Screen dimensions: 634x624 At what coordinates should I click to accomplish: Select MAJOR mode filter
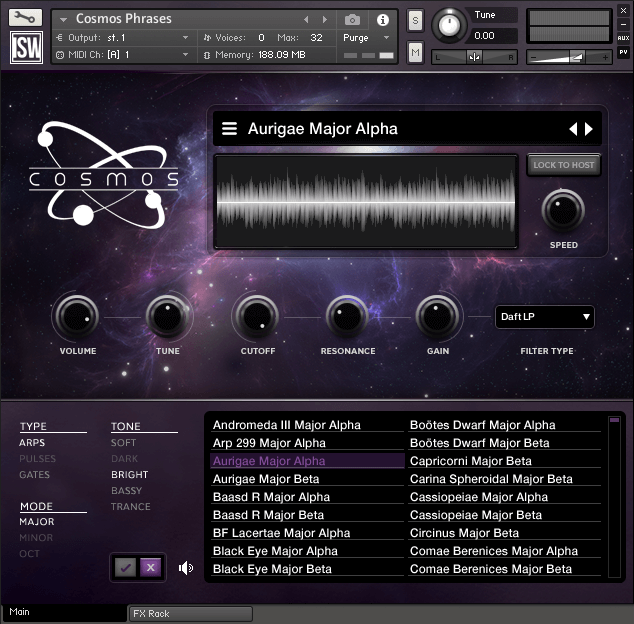click(37, 522)
